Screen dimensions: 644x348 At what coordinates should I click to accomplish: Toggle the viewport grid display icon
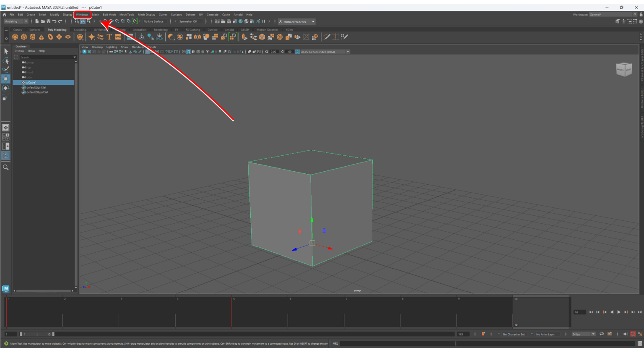point(148,52)
